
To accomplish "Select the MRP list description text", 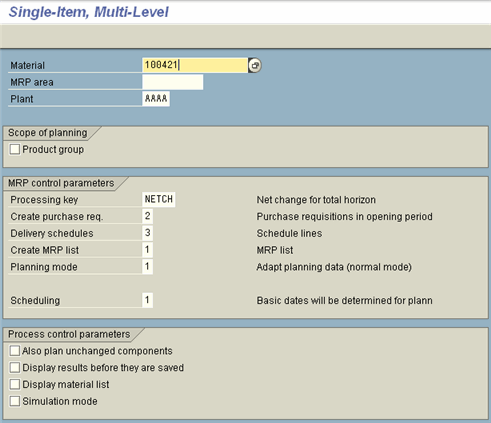I will click(x=275, y=250).
